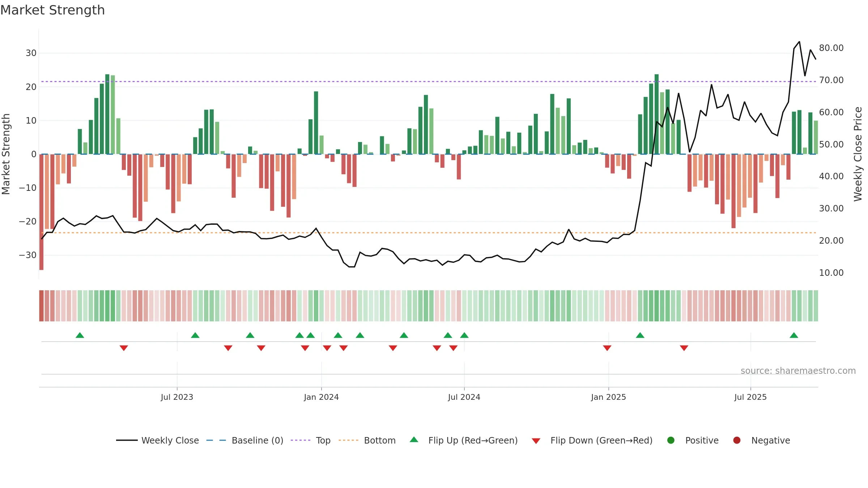Click the 0 tick on the left axis
Image resolution: width=868 pixels, height=488 pixels.
click(34, 154)
